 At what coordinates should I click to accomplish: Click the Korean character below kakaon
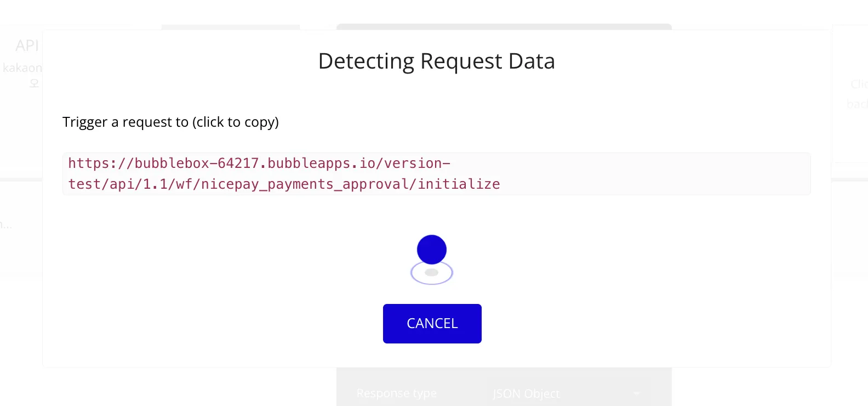34,83
